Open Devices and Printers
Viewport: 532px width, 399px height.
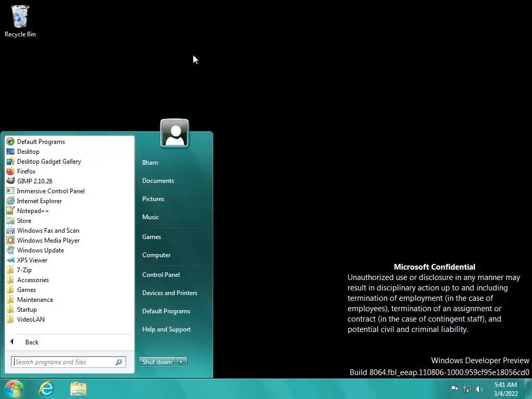pos(170,293)
